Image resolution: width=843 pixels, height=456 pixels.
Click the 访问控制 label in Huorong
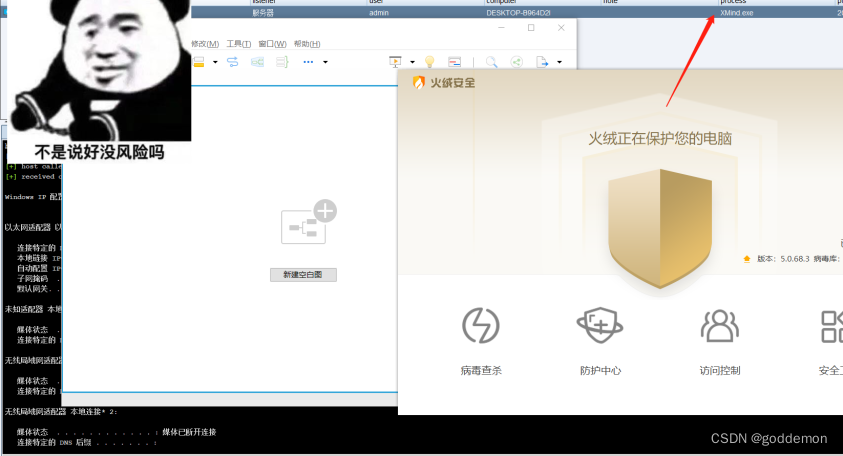point(720,370)
